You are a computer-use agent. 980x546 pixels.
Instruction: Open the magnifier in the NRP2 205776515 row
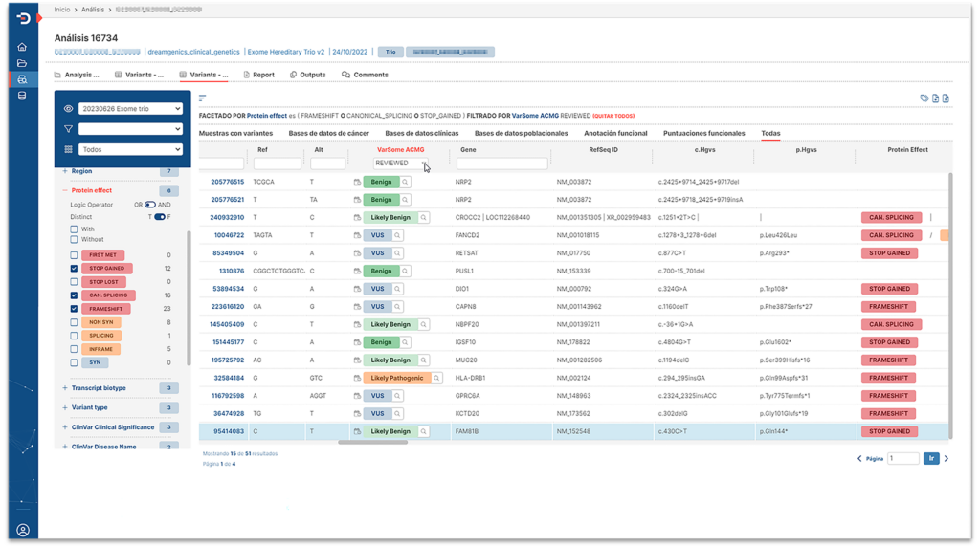[x=405, y=182]
